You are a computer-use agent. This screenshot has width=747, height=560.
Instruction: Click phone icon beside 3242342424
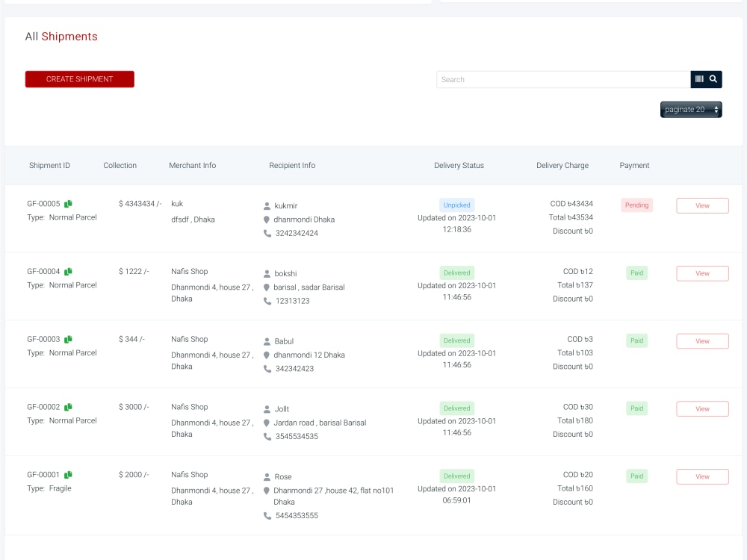point(267,233)
